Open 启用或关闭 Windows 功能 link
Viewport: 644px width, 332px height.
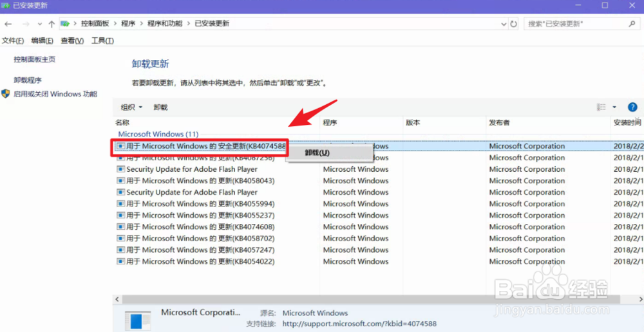[x=55, y=94]
